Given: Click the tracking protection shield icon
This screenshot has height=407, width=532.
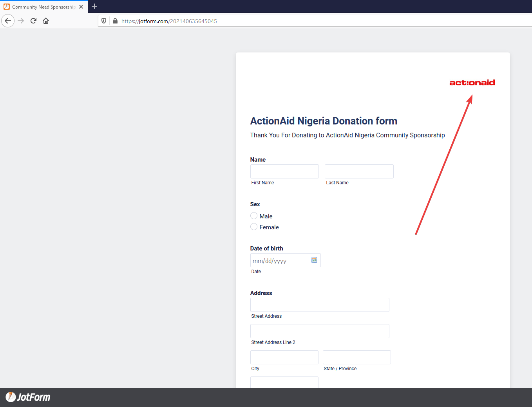Looking at the screenshot, I should pos(103,21).
